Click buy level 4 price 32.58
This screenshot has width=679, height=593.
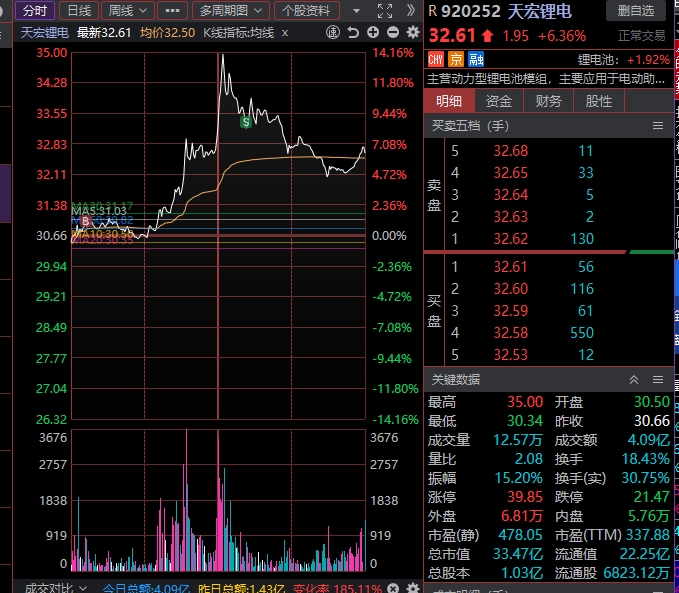511,333
